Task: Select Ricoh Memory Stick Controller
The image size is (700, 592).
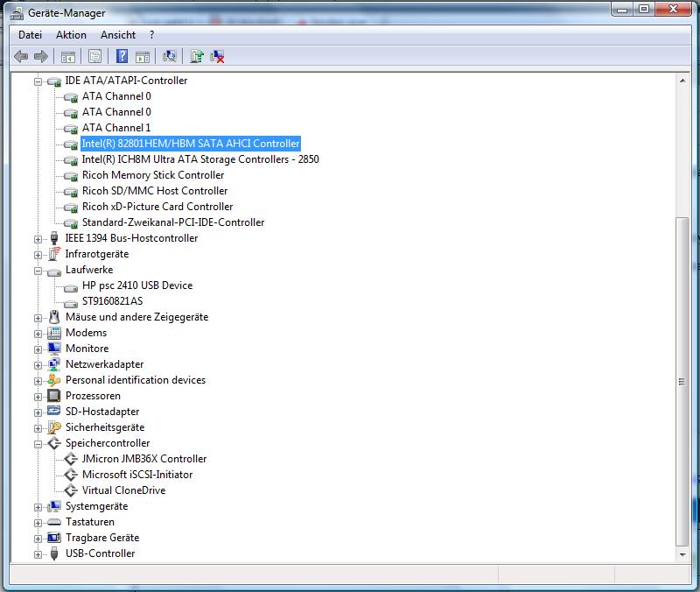Action: pos(153,175)
